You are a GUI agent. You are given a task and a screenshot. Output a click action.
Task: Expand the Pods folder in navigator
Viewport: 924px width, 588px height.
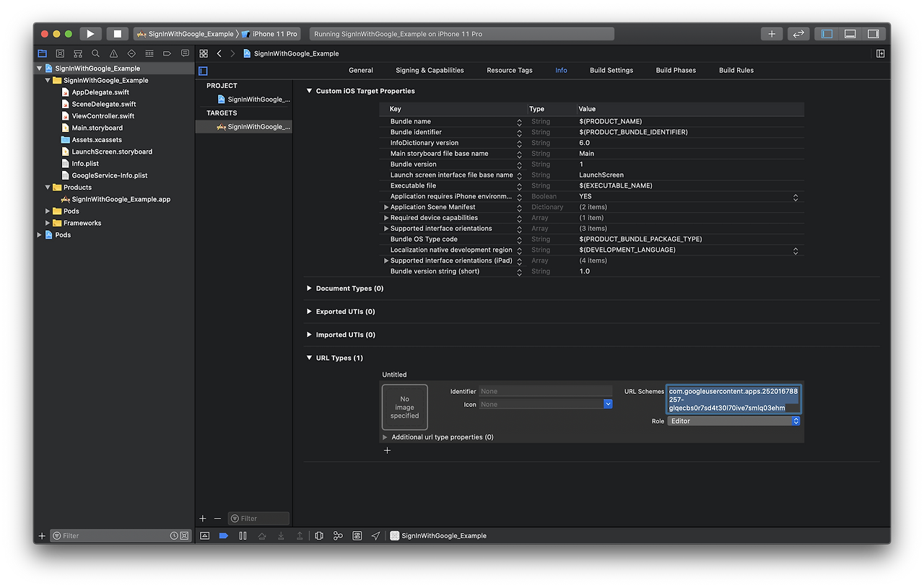click(x=48, y=211)
